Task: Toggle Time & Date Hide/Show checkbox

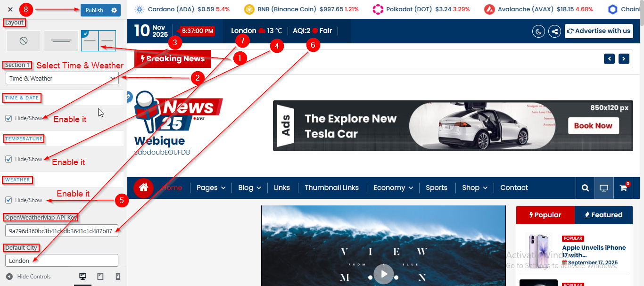Action: [x=8, y=118]
